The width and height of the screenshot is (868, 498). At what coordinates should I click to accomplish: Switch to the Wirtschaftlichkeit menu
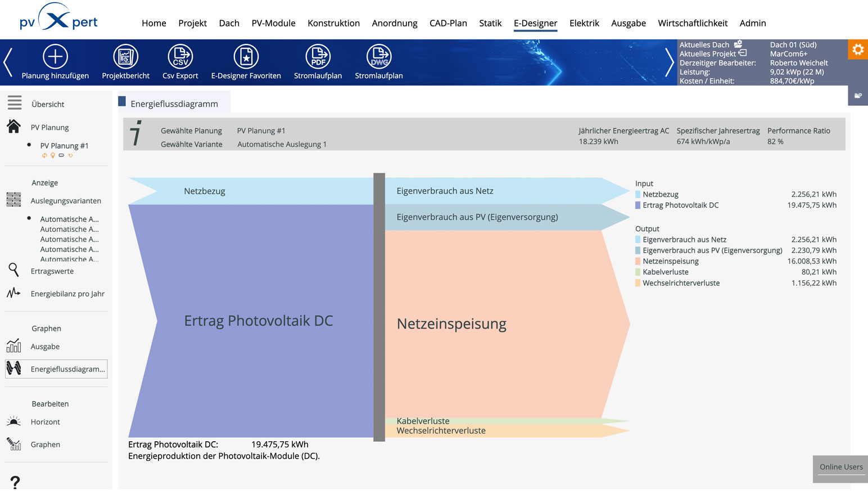point(693,23)
